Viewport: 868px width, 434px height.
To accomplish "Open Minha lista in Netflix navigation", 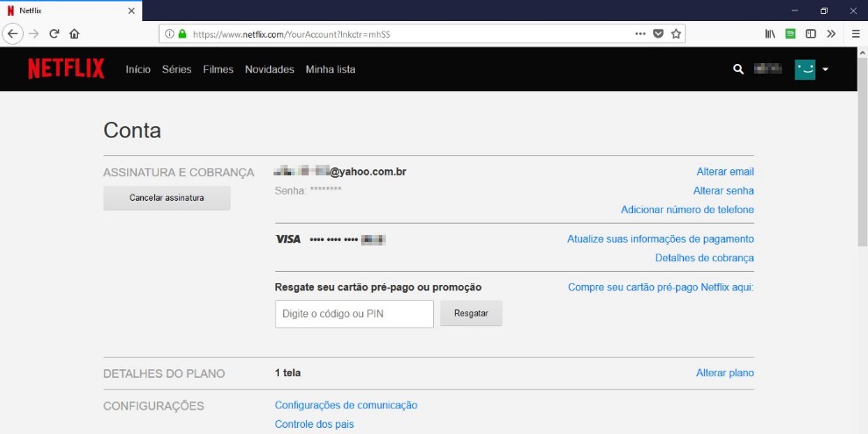I will click(x=331, y=69).
